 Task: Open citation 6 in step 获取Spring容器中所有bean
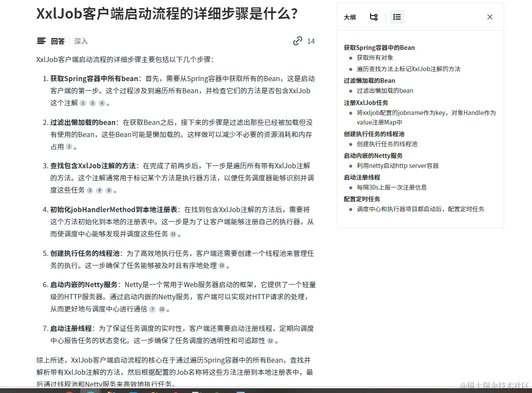(x=102, y=103)
